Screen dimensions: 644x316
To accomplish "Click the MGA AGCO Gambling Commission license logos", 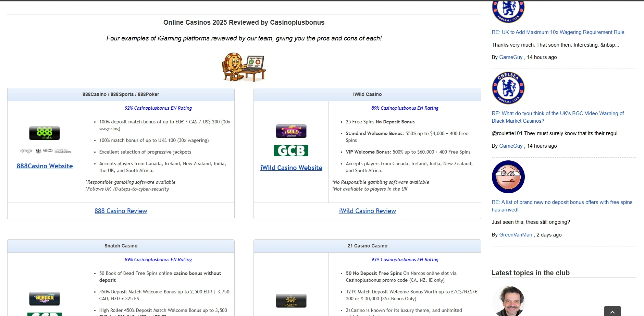I will click(x=46, y=151).
